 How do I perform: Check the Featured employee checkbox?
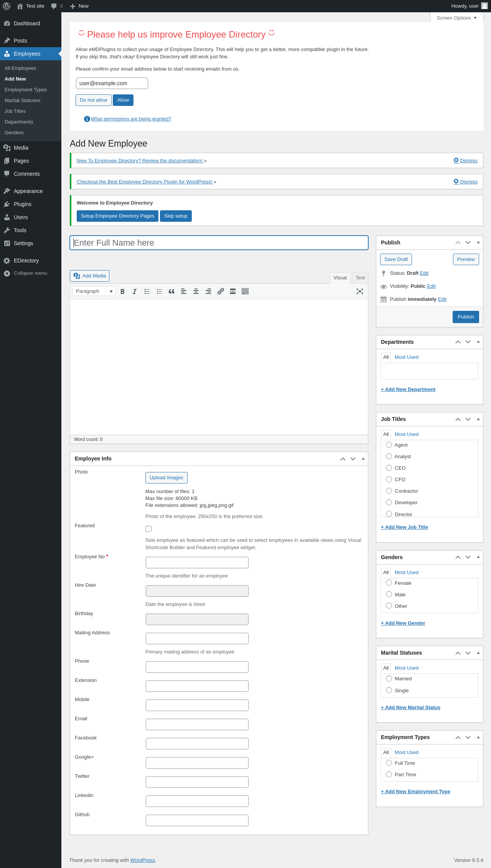coord(148,529)
